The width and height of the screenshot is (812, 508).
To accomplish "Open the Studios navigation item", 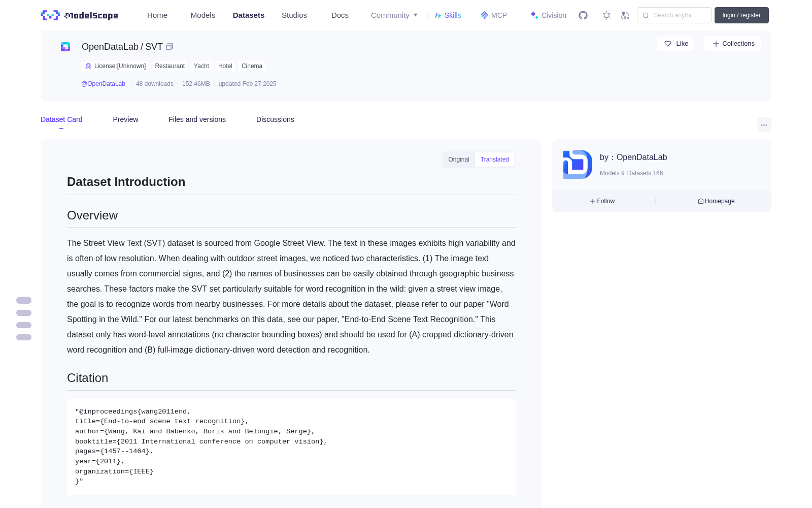I will [x=294, y=15].
